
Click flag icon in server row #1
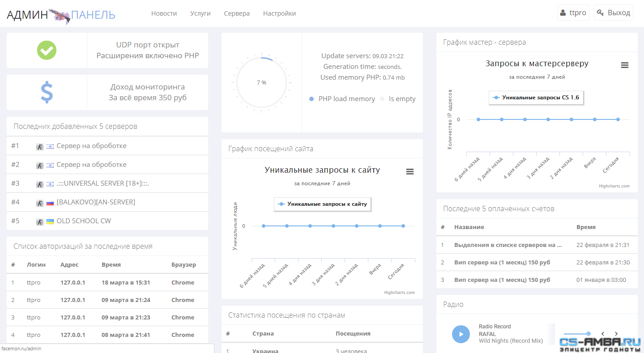(x=50, y=146)
